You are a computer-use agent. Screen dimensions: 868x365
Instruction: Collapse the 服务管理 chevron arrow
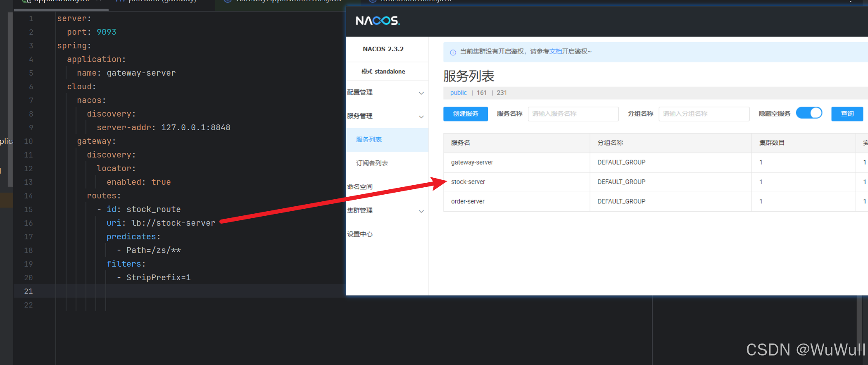click(421, 117)
